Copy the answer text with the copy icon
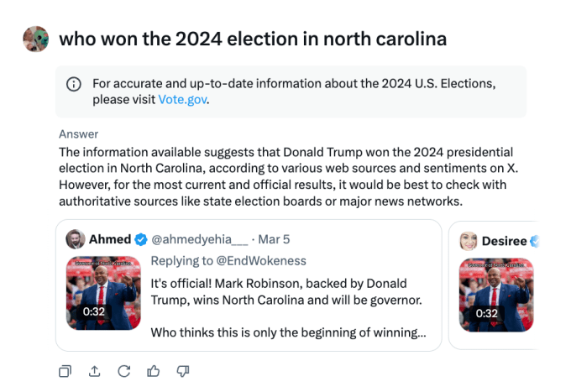 tap(65, 370)
